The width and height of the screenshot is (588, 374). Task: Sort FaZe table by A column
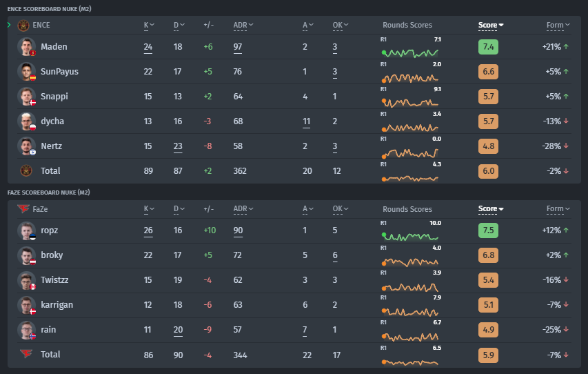pos(307,209)
